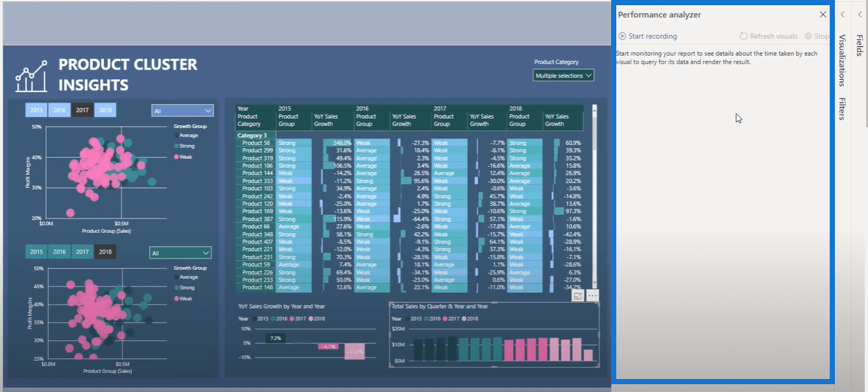Screen dimensions: 868x392
Task: Click the 2018 column header in matrix
Action: tap(516, 108)
